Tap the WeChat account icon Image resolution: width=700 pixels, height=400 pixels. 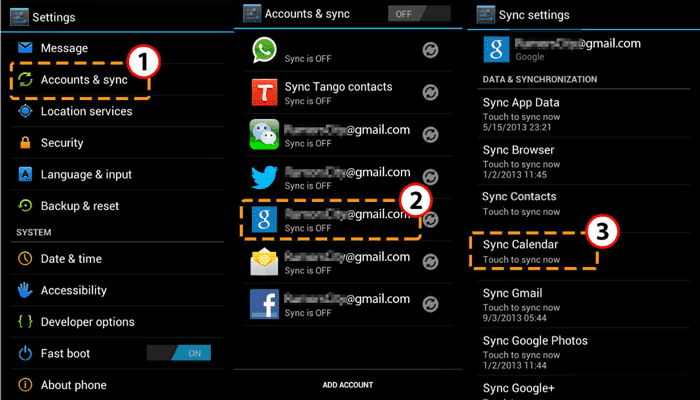[x=264, y=136]
